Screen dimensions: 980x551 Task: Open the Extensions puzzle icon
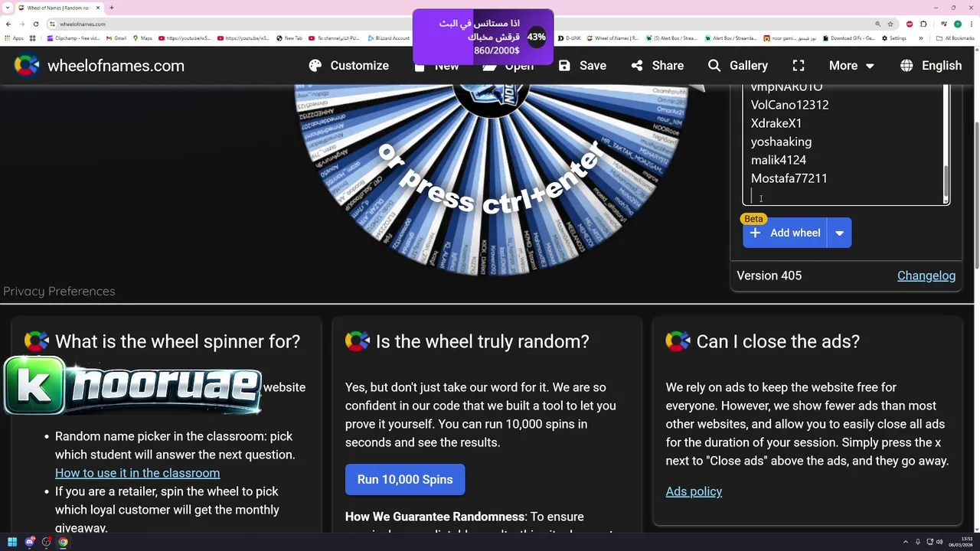point(924,24)
